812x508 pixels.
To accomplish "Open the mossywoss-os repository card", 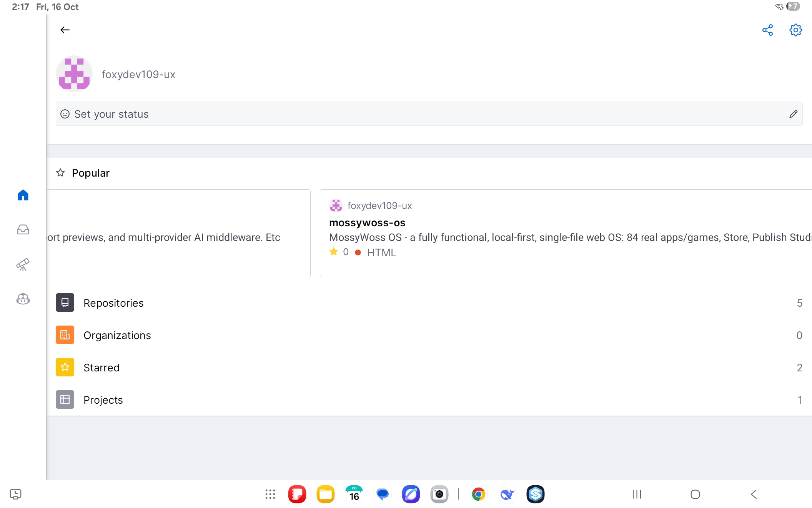I will click(566, 233).
